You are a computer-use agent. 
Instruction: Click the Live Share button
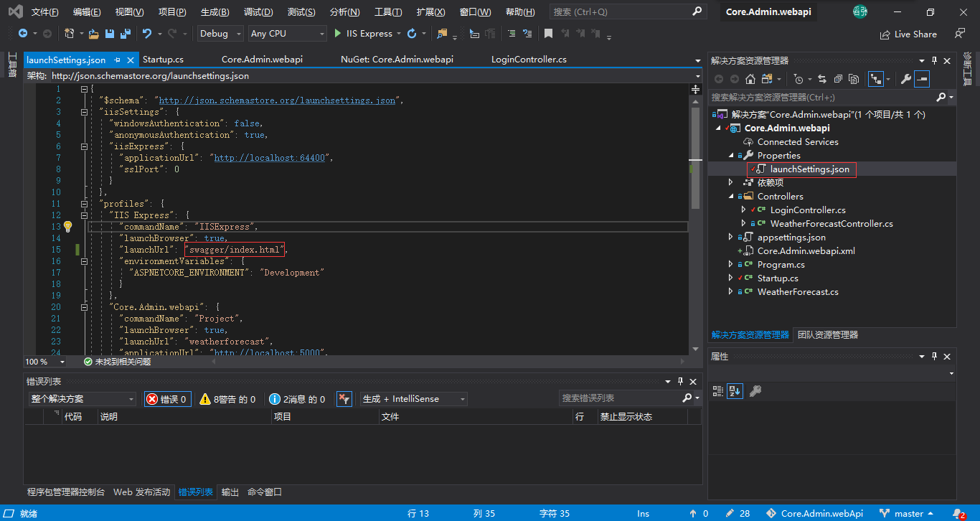(908, 34)
